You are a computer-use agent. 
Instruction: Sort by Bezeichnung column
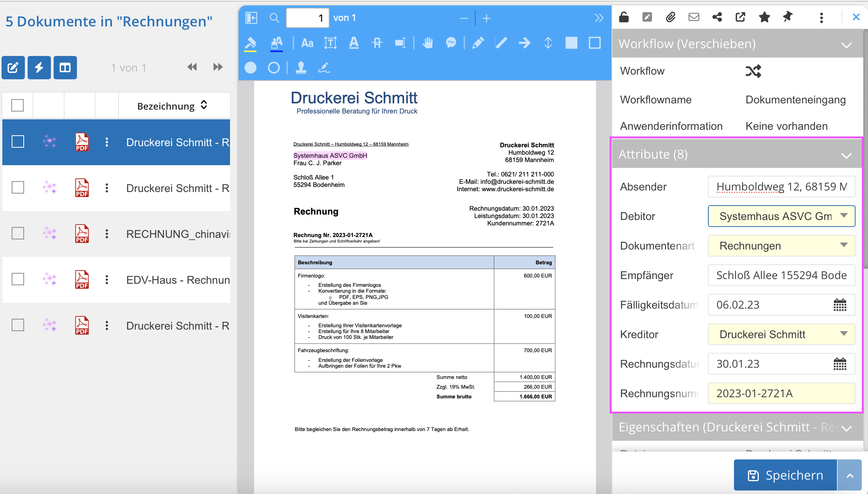(204, 105)
